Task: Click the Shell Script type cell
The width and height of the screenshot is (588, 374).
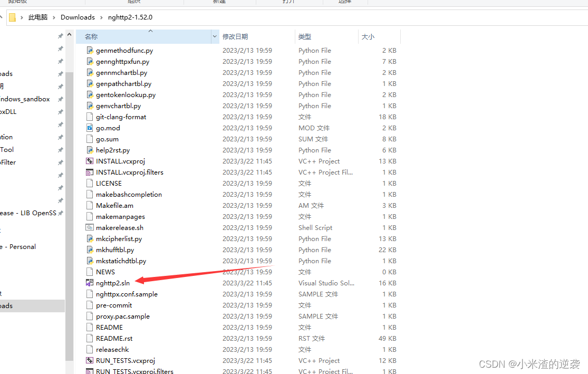Action: click(315, 228)
